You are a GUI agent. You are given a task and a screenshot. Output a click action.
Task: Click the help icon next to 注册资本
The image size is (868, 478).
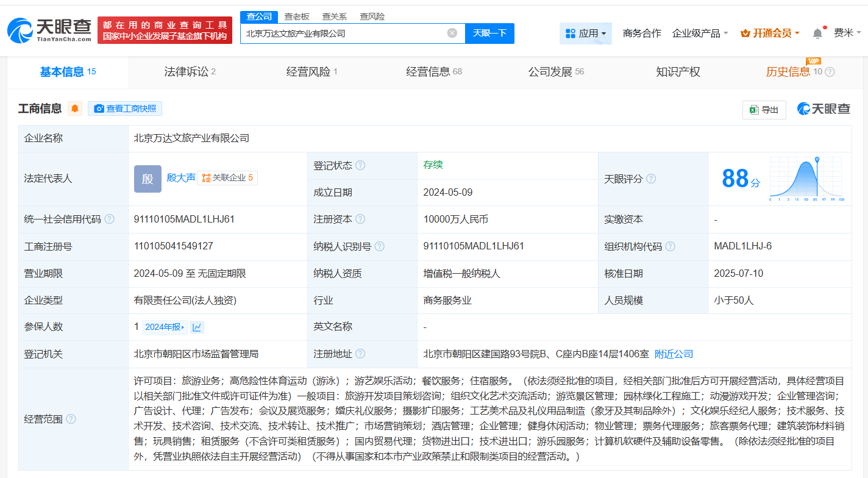click(360, 219)
